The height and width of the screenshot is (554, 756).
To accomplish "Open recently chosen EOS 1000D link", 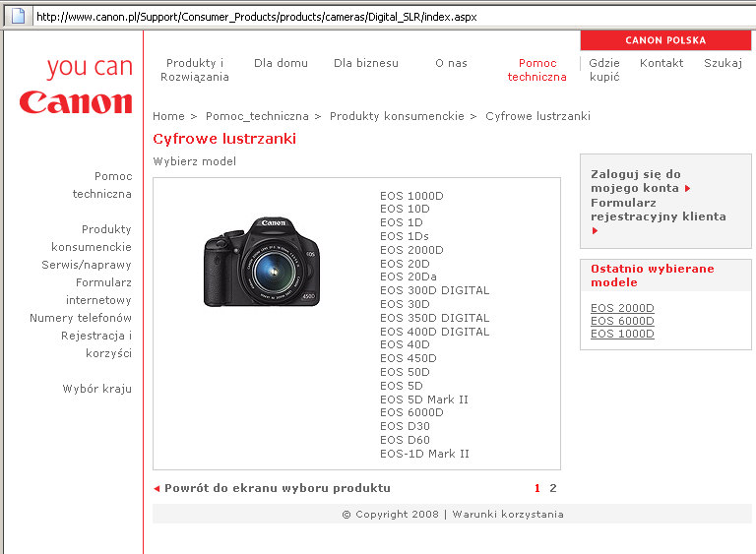I will coord(622,334).
